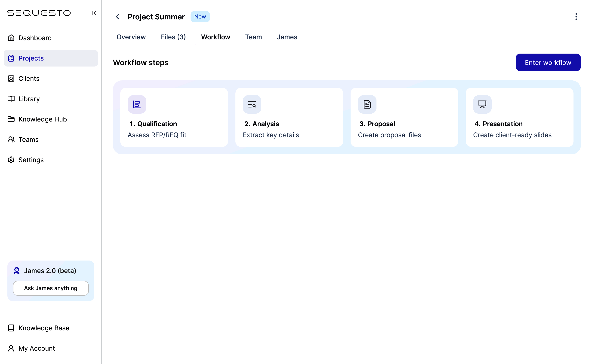The width and height of the screenshot is (592, 364).
Task: Open Dashboard from the sidebar
Action: pos(35,38)
